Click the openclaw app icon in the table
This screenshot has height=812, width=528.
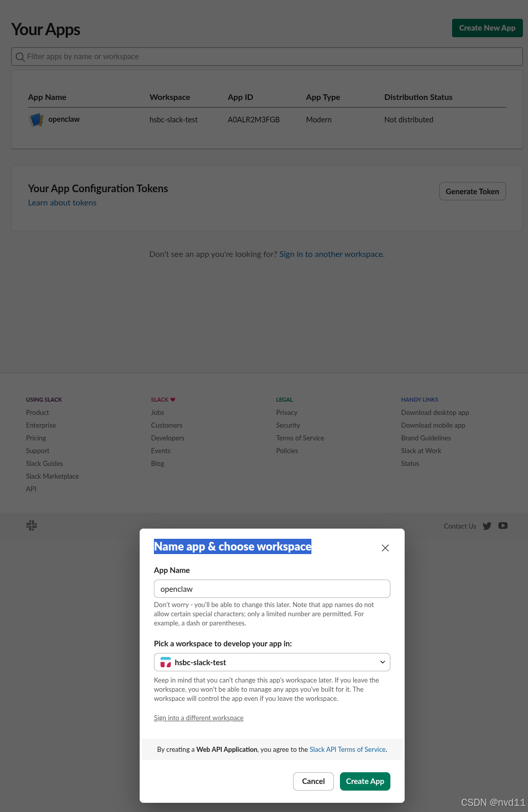[x=36, y=120]
